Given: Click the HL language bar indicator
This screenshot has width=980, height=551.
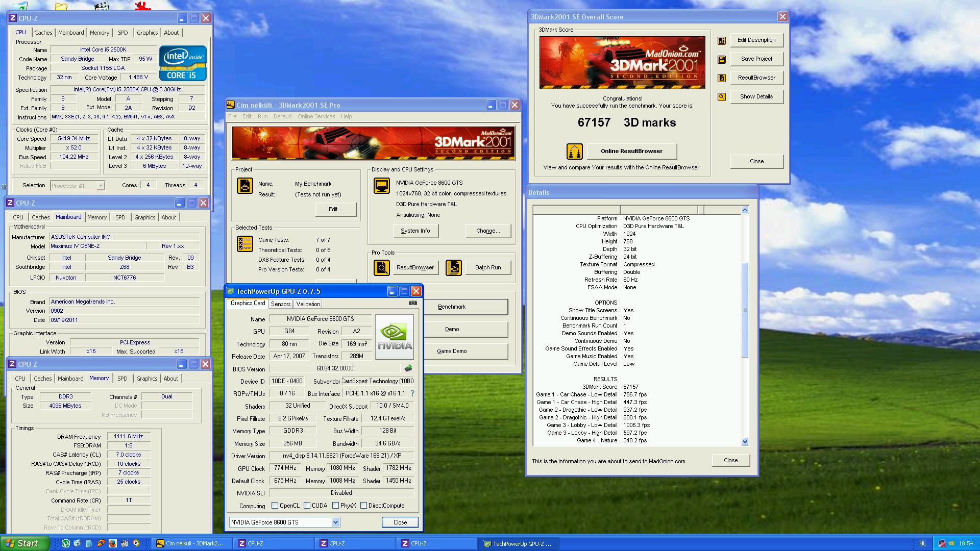Looking at the screenshot, I should [x=922, y=544].
